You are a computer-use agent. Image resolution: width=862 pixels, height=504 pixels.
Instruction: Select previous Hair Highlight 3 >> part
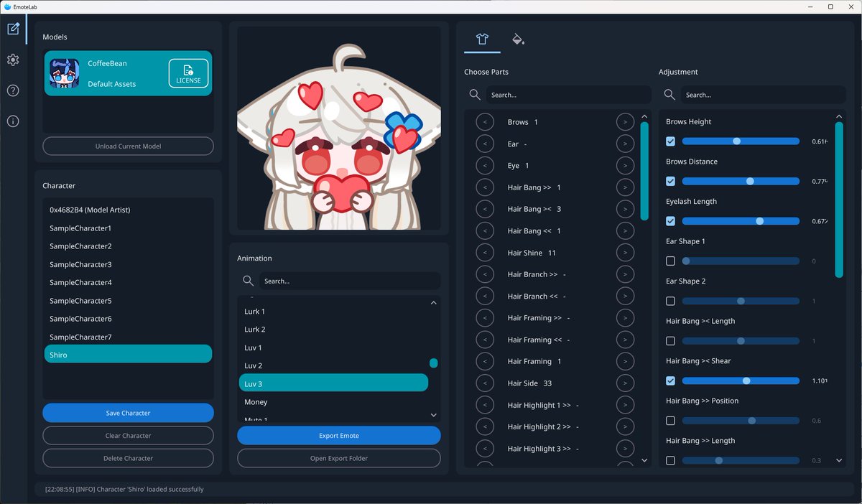(x=485, y=448)
